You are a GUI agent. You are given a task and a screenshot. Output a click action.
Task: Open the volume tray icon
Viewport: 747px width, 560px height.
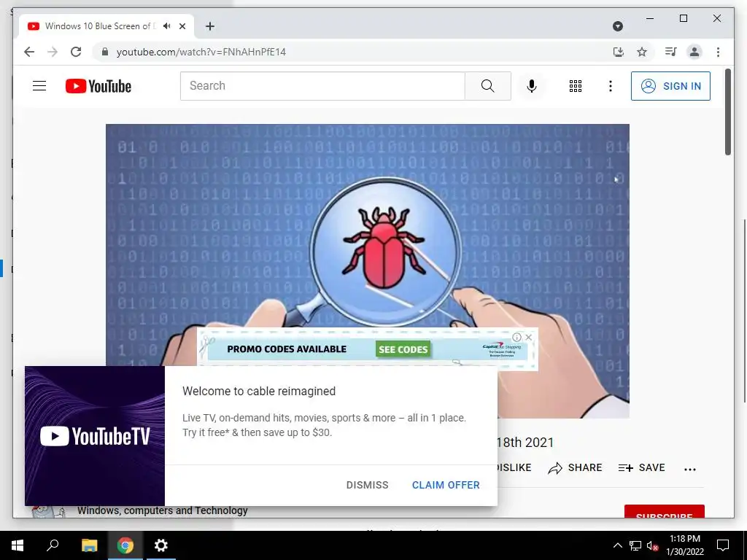click(x=652, y=545)
